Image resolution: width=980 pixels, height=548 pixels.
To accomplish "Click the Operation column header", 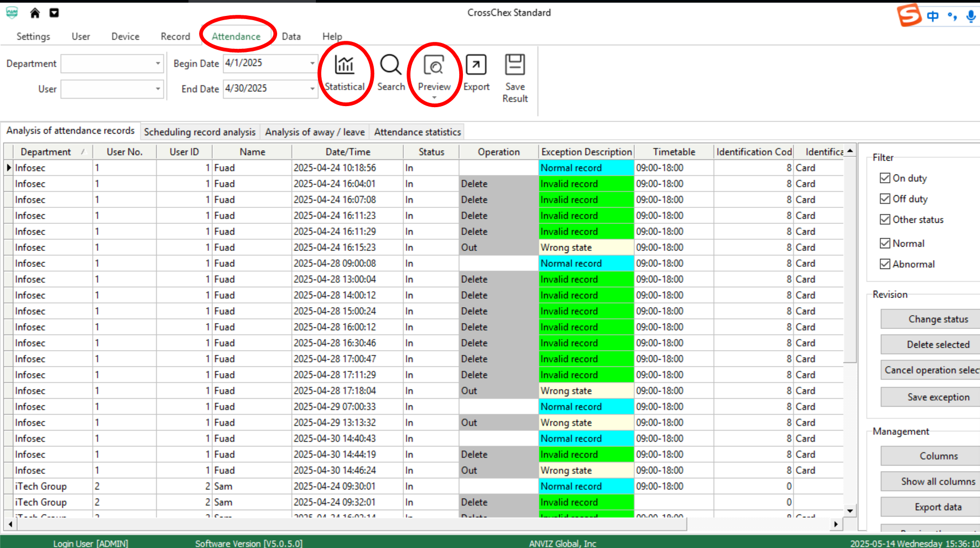I will 498,152.
